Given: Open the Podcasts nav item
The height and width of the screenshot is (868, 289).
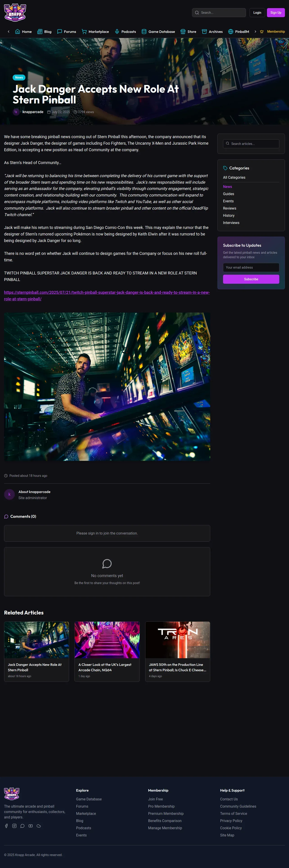Looking at the screenshot, I should pos(126,32).
